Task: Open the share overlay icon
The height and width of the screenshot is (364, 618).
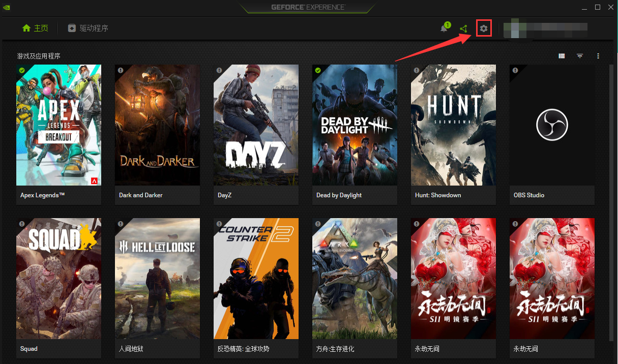Action: 463,29
